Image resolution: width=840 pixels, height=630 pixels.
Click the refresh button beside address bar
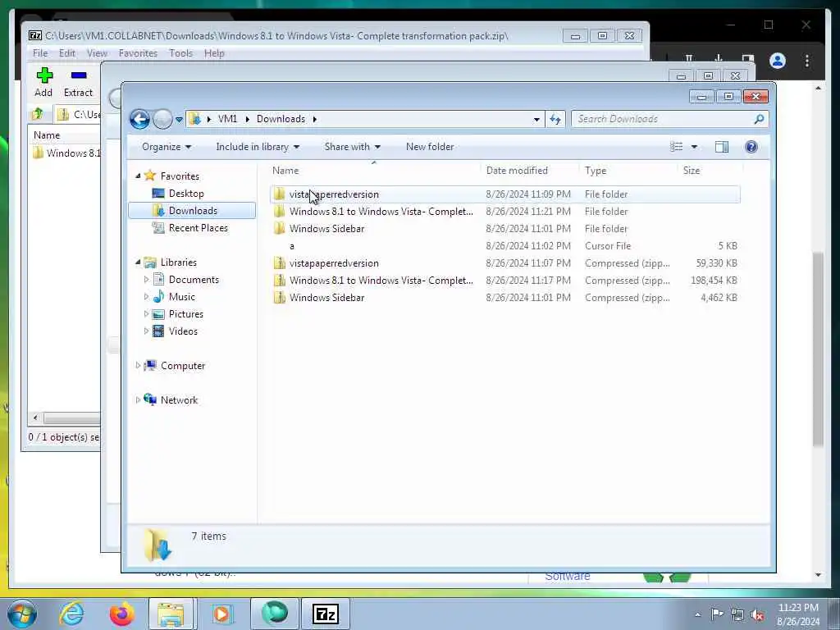[555, 119]
